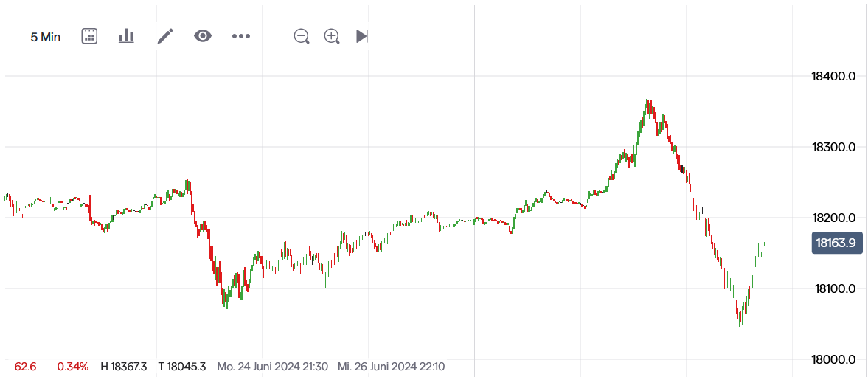Zoom out the chart with minus magnifier
This screenshot has width=868, height=377.
coord(301,36)
